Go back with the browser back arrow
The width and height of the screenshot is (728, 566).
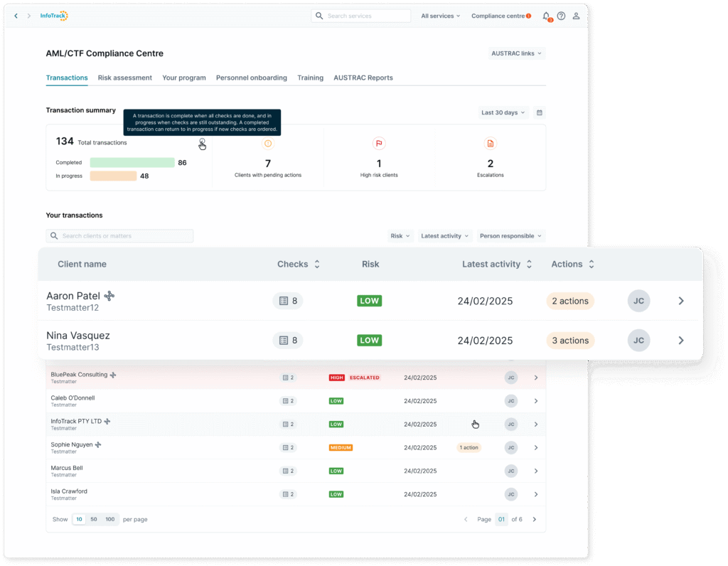(16, 16)
